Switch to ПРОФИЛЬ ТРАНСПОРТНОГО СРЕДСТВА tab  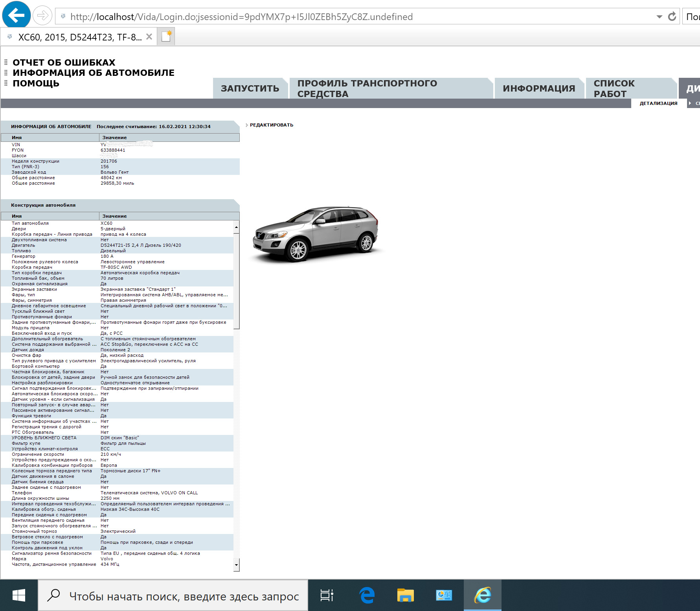pos(391,88)
